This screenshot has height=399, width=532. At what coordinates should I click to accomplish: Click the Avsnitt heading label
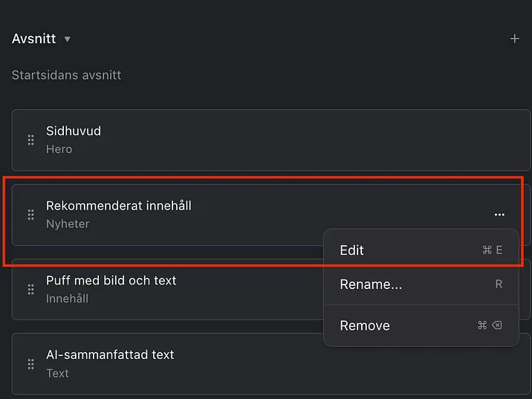[x=33, y=39]
